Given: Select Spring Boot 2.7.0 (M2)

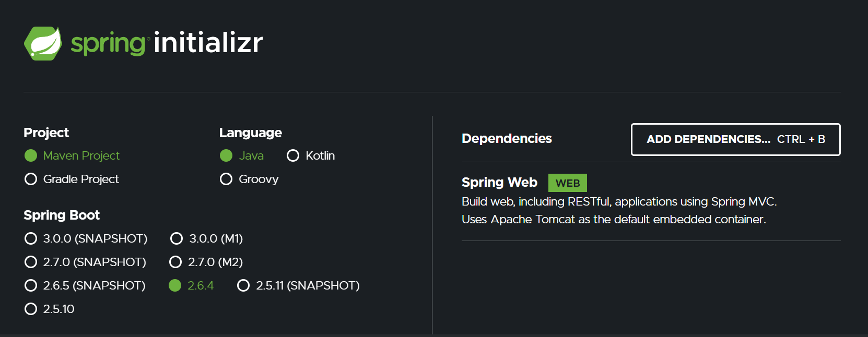Looking at the screenshot, I should (206, 262).
